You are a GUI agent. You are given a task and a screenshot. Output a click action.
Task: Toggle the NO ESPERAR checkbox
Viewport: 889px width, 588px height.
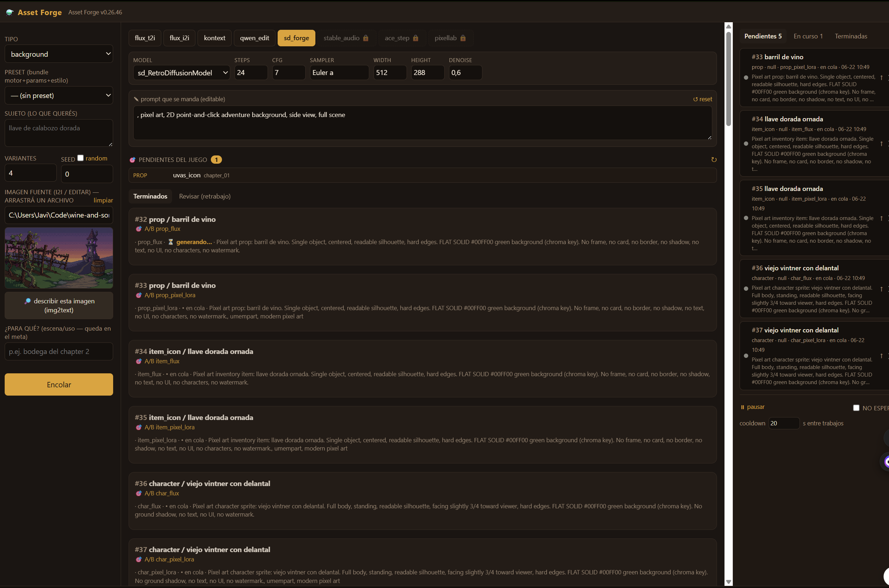[856, 408]
